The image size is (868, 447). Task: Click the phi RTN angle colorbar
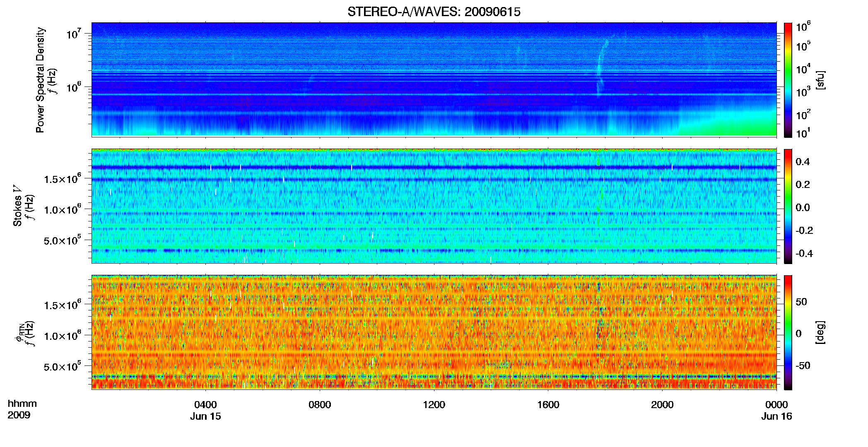(x=788, y=332)
